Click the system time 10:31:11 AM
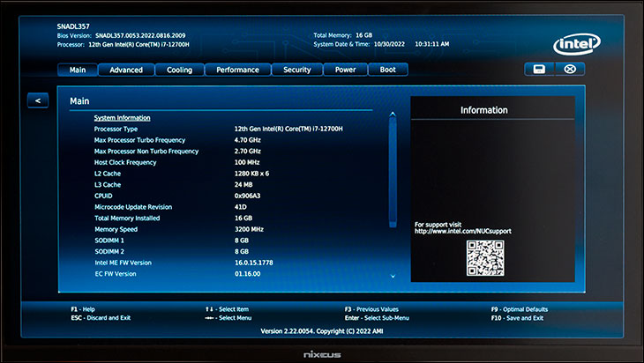Screen dimensions: 644x363 point(431,44)
